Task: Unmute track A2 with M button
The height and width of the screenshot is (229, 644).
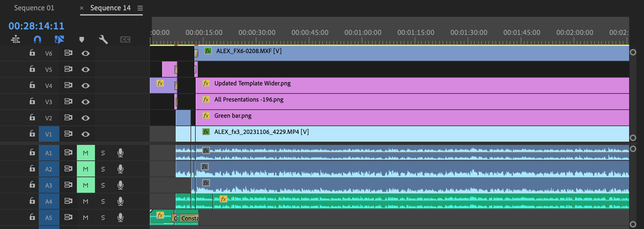Action: pos(86,169)
